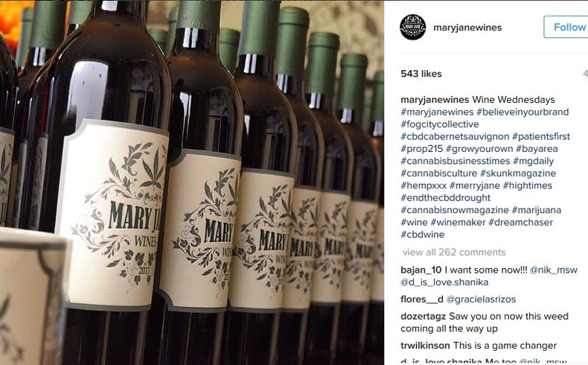Screen dimensions: 588x365
Task: Open the #cannabisbusinesstimes hashtag
Action: click(x=456, y=161)
